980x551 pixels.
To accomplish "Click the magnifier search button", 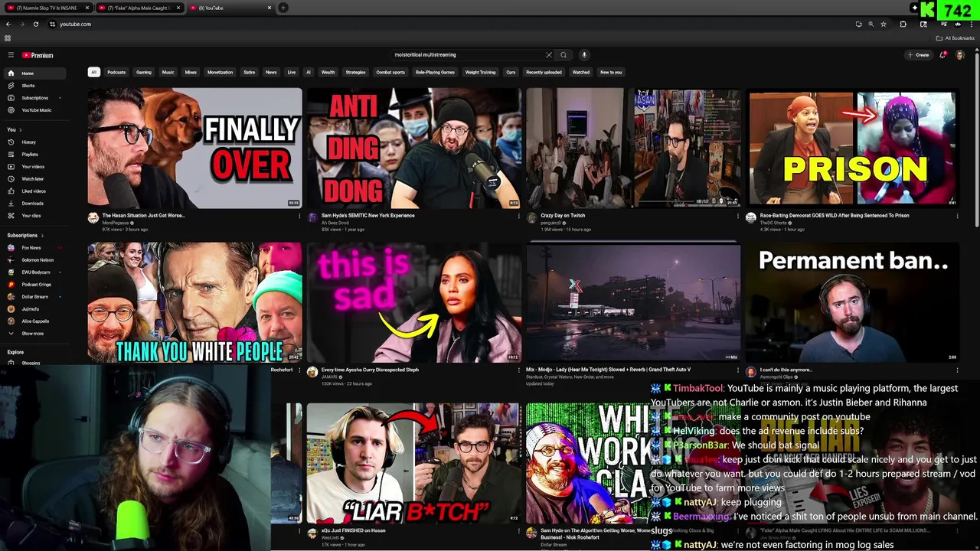I will (563, 55).
